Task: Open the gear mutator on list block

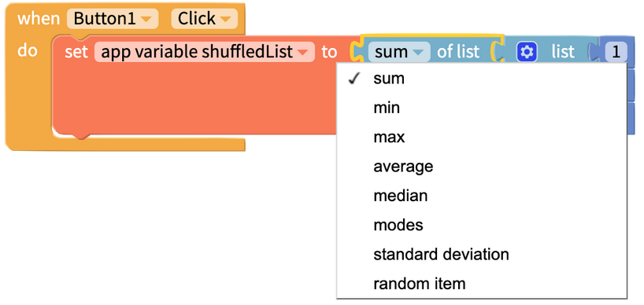Action: pyautogui.click(x=527, y=52)
